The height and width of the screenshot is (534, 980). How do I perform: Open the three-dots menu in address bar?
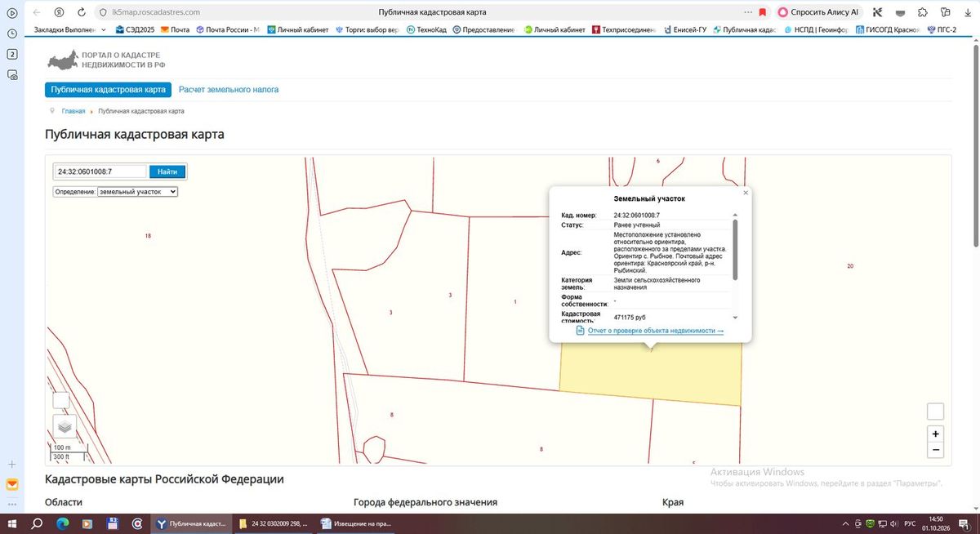[x=748, y=12]
